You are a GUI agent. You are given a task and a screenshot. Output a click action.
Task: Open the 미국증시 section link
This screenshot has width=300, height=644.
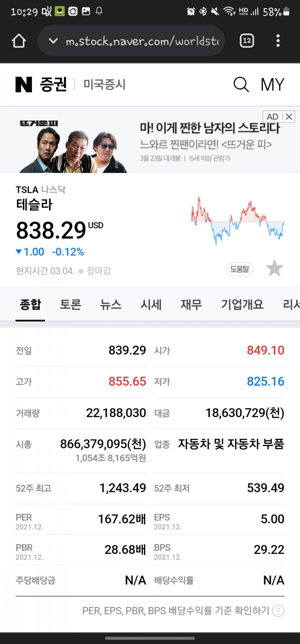click(x=104, y=84)
